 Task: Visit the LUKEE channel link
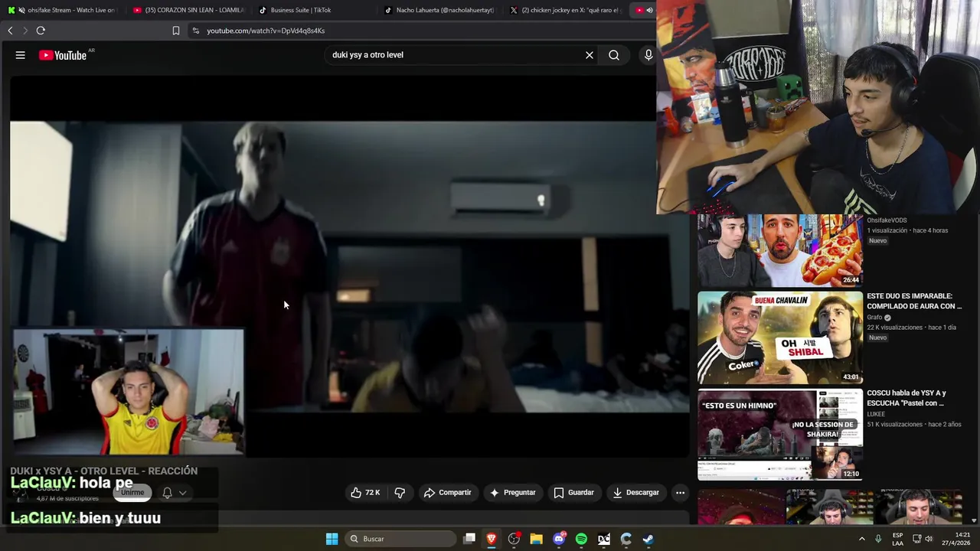click(x=876, y=414)
